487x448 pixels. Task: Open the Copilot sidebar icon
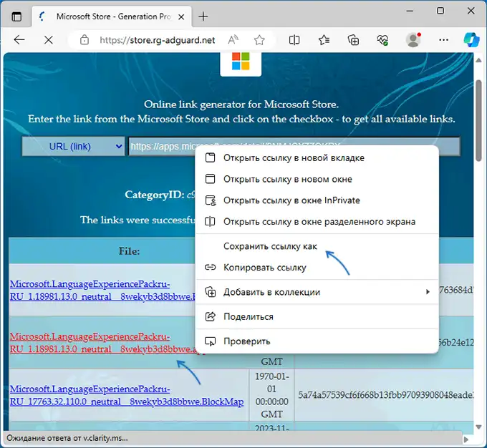coord(471,40)
